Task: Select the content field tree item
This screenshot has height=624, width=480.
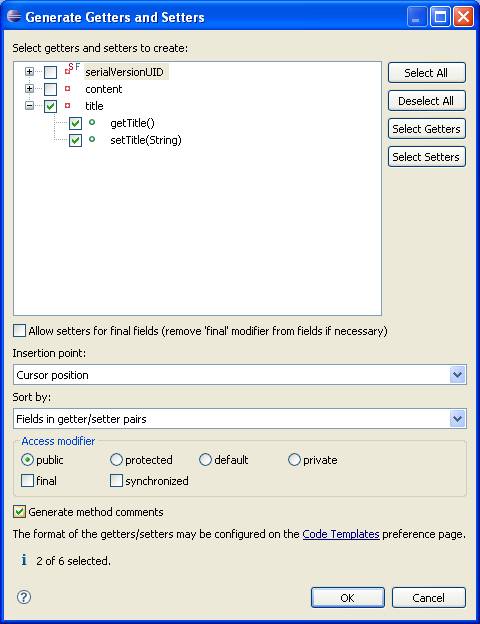Action: point(103,89)
